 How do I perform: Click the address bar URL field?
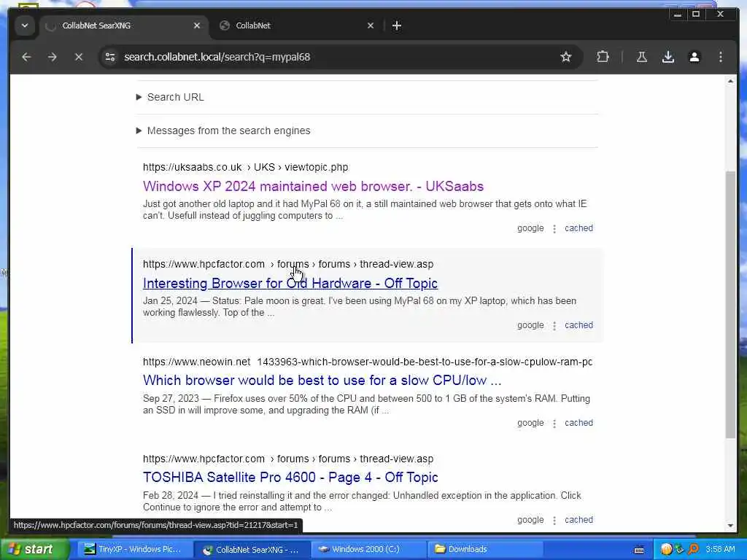pos(333,57)
